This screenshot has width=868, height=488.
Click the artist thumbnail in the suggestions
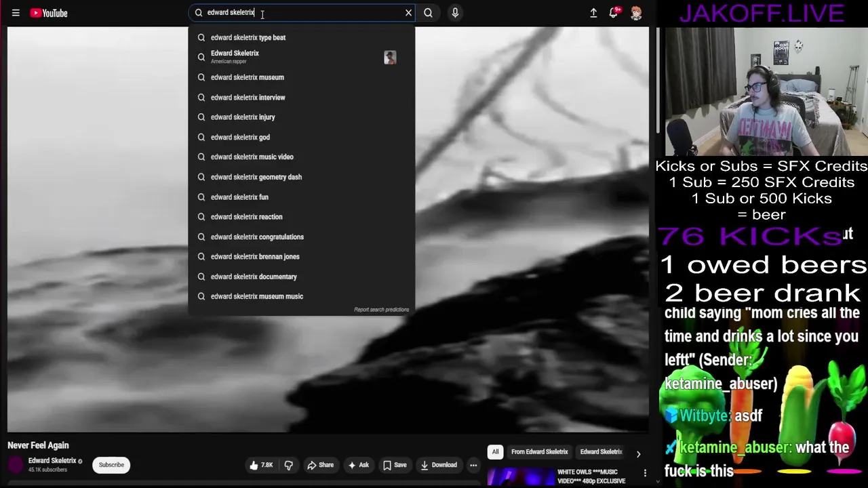[x=390, y=58]
